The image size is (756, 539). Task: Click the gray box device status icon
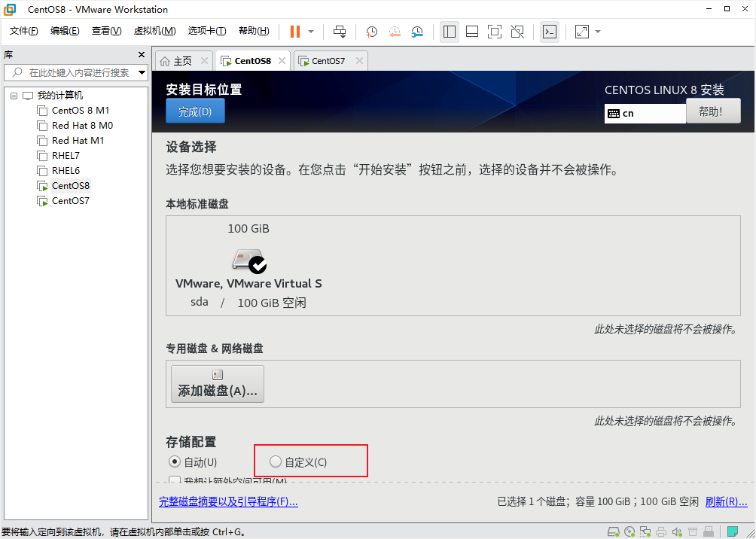point(692,532)
